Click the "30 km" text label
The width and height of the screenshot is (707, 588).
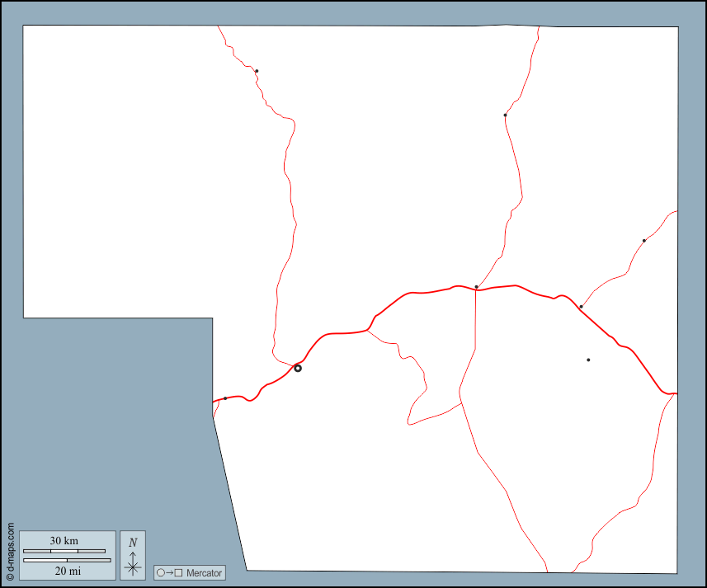coord(64,541)
